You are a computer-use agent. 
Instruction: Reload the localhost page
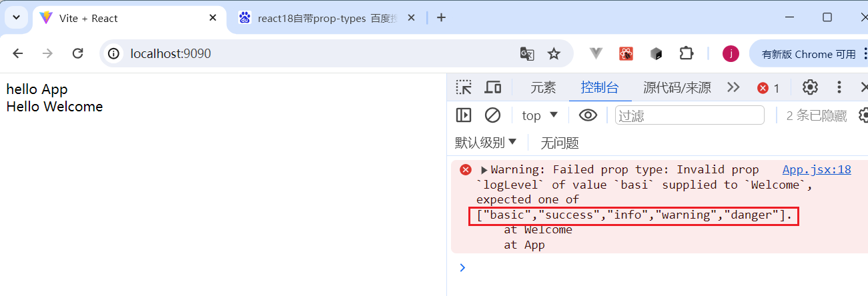coord(77,53)
